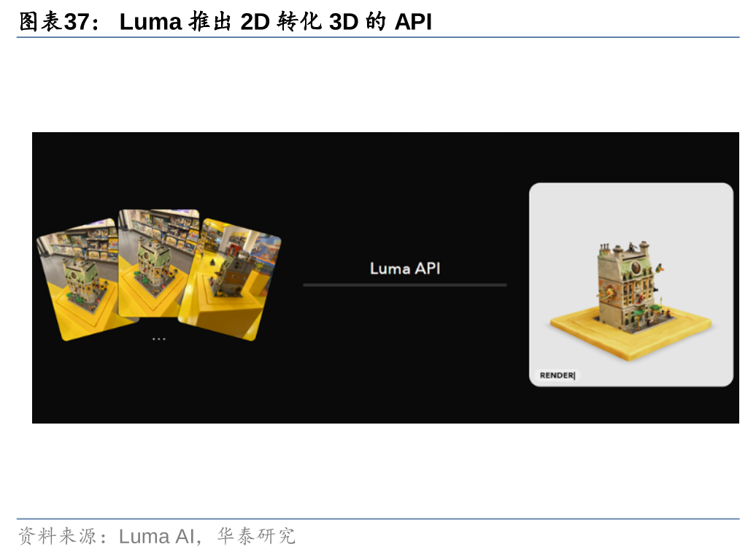Select the right tilted LEGO building photo
756x555 pixels.
click(x=231, y=279)
